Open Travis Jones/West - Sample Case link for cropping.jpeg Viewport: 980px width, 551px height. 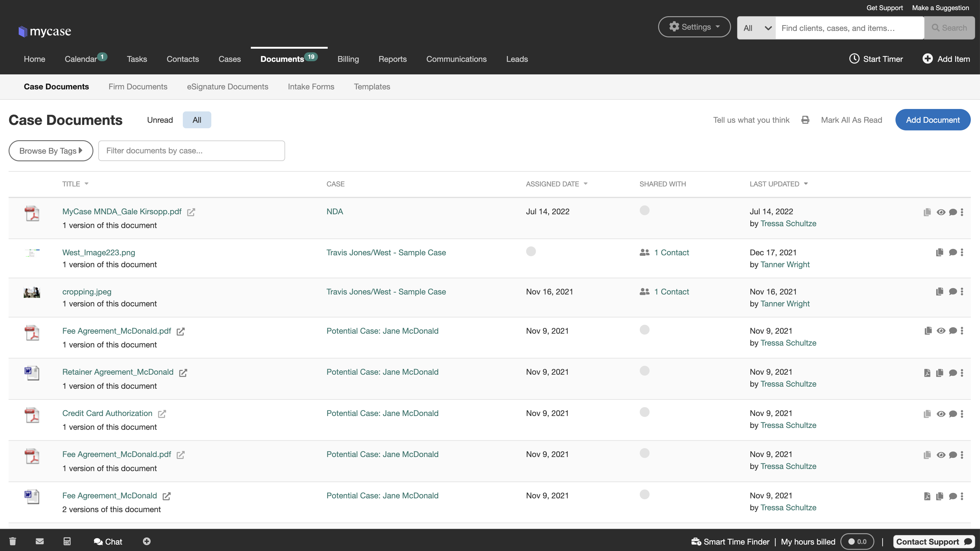(x=386, y=292)
